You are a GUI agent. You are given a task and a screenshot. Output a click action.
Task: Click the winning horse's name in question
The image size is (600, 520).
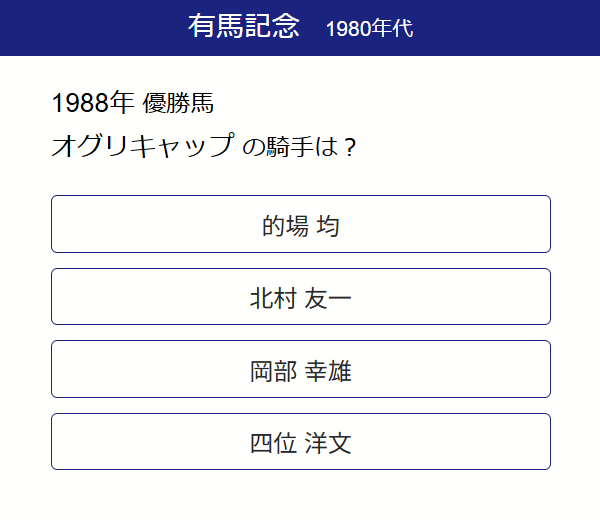(142, 147)
